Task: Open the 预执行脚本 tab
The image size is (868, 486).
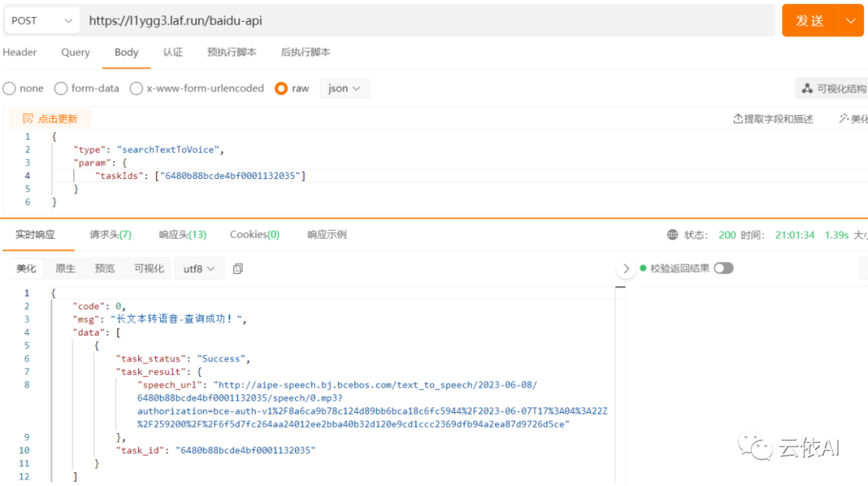Action: [x=231, y=52]
